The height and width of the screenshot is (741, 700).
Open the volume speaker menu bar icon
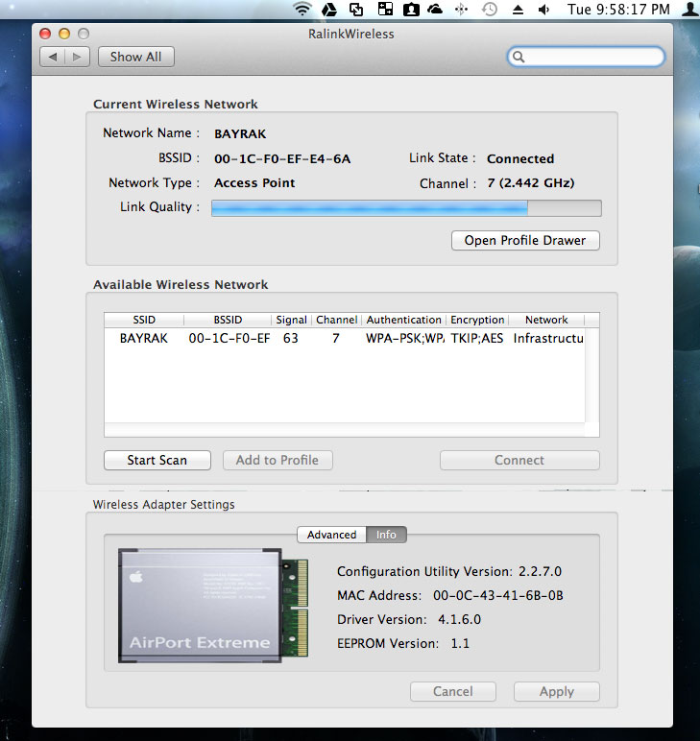[544, 9]
